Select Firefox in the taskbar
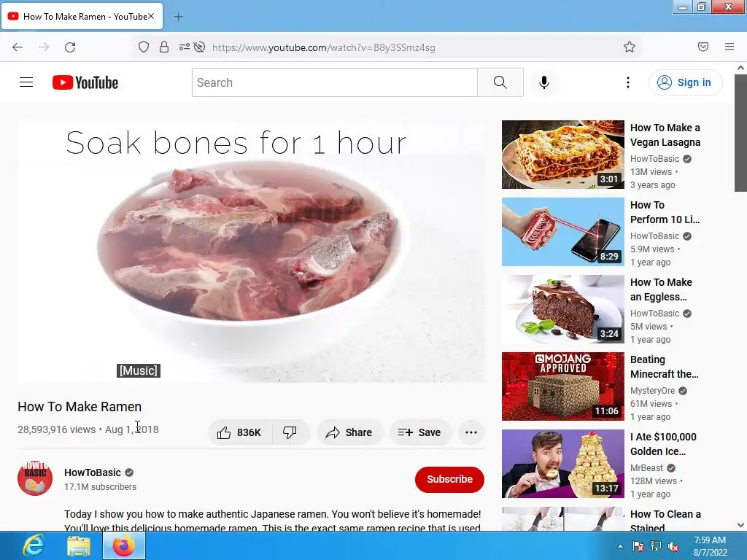Viewport: 747px width, 560px height. tap(124, 545)
